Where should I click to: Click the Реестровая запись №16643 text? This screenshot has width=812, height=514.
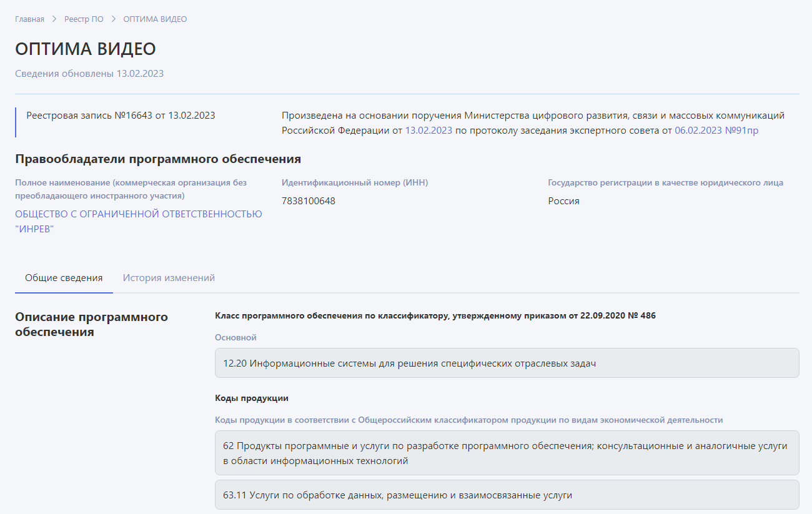click(x=121, y=116)
